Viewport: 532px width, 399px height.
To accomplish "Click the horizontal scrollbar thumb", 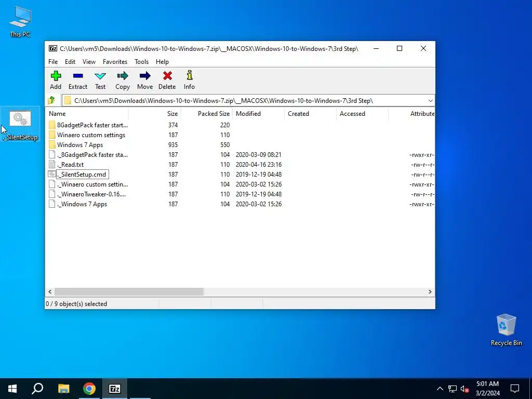I will tap(129, 292).
